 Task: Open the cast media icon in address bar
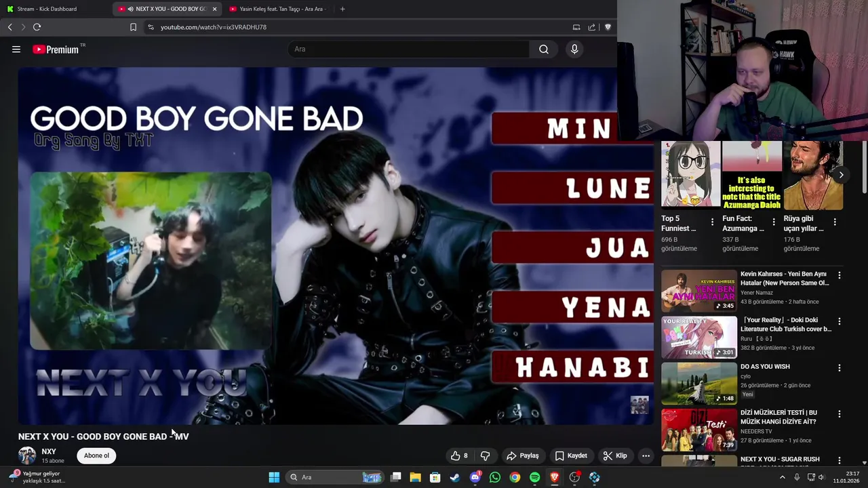click(x=576, y=27)
